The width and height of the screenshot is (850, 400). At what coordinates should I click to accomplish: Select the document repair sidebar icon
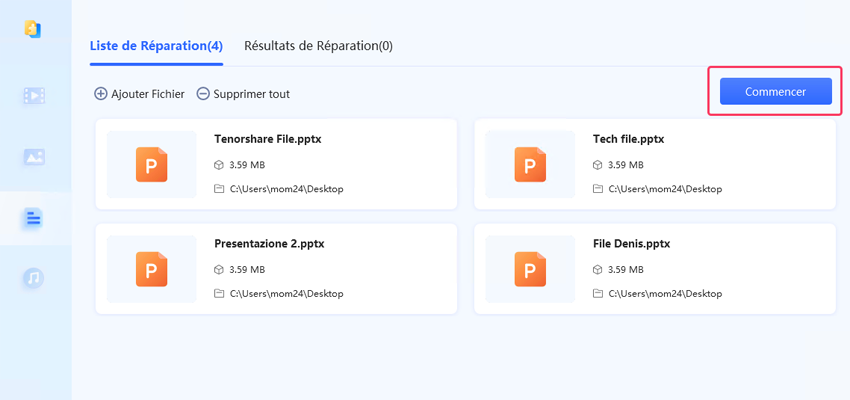pos(34,218)
